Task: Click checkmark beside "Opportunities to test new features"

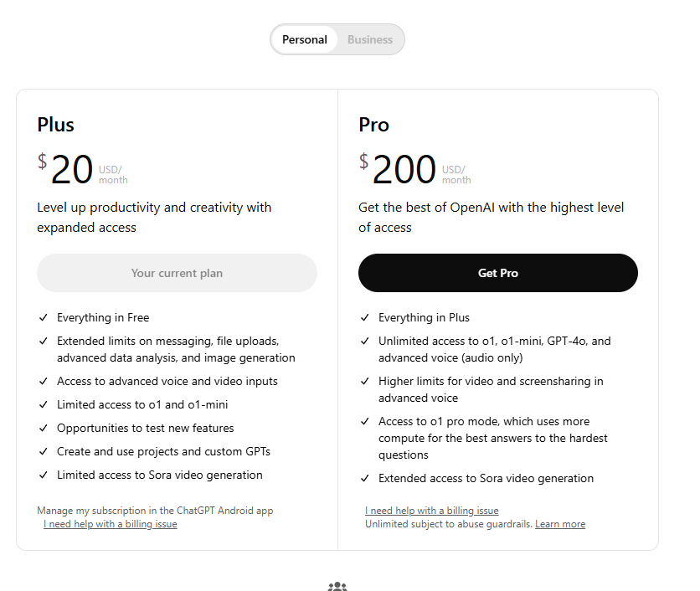Action: (x=43, y=429)
